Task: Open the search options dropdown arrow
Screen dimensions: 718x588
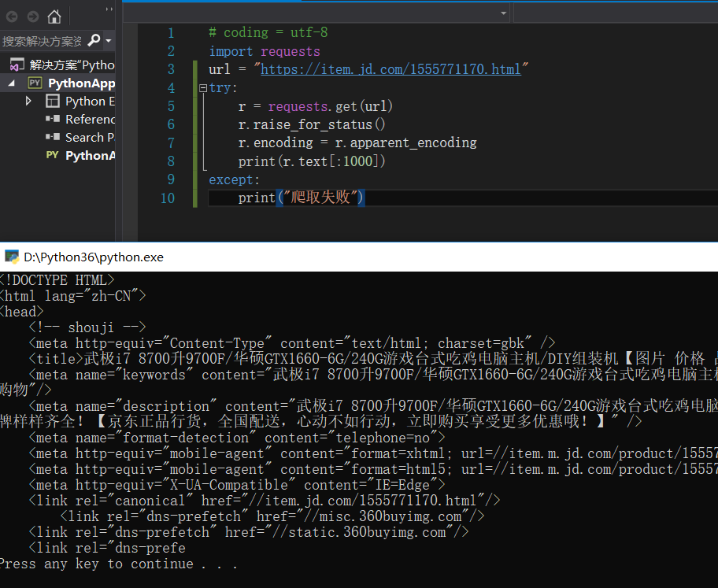Action: pyautogui.click(x=109, y=41)
